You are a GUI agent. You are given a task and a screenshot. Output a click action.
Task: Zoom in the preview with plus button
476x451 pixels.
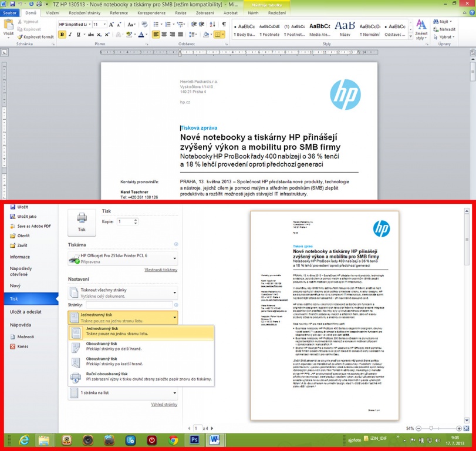pyautogui.click(x=459, y=429)
